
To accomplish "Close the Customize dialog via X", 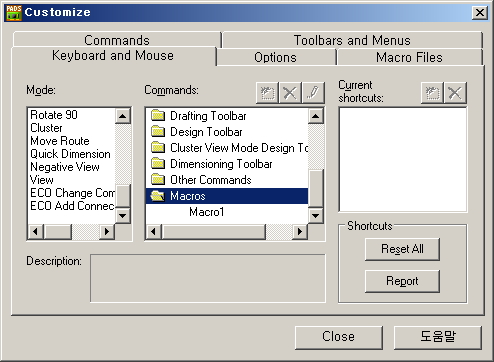I will click(480, 13).
